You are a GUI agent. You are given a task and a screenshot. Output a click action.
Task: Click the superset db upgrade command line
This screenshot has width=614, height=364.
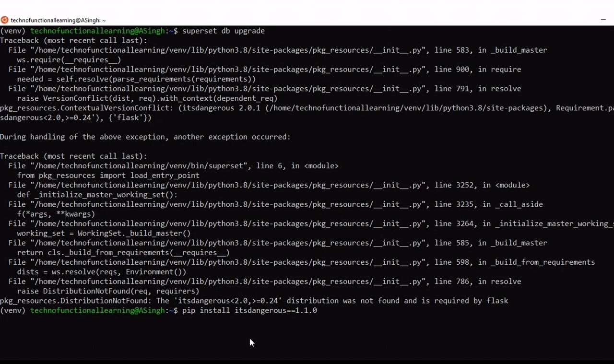click(x=222, y=31)
